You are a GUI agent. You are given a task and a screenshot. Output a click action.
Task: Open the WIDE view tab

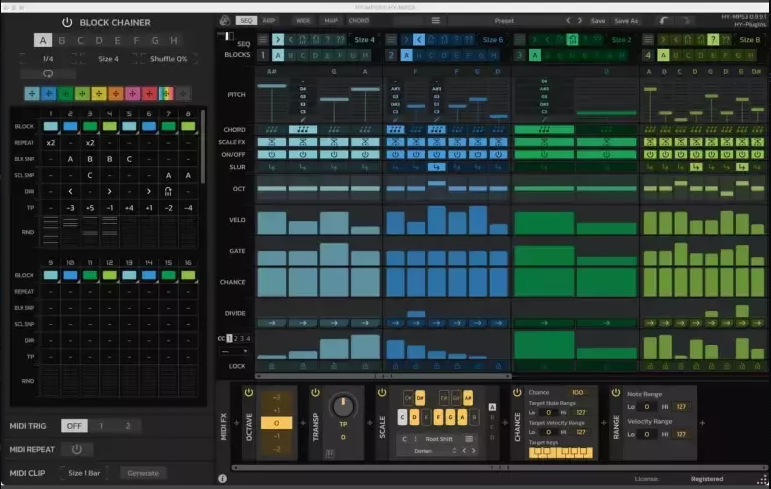click(x=303, y=20)
